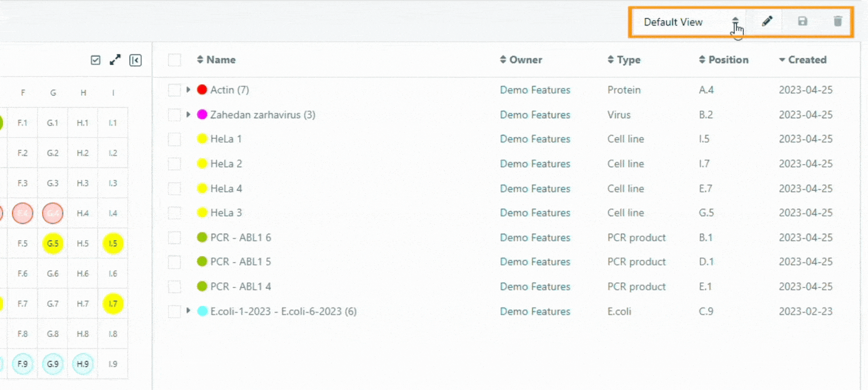Expand the E.coli-1-2023 group row
The width and height of the screenshot is (868, 390).
[x=189, y=311]
